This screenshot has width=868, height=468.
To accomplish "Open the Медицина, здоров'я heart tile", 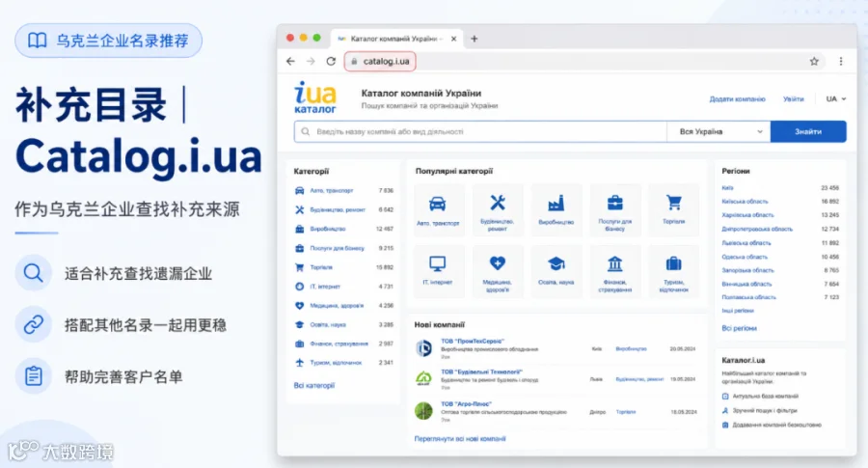I will coord(497,271).
